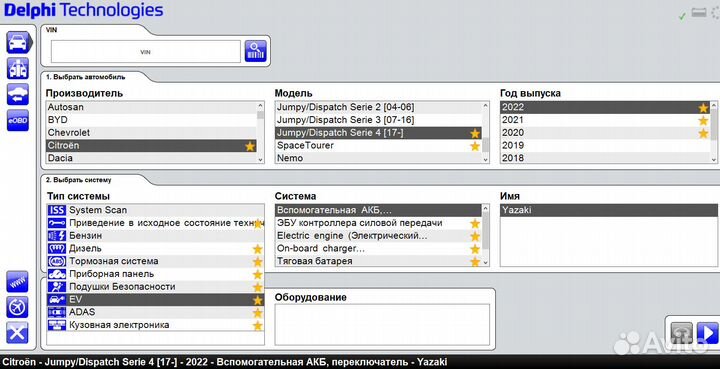
Task: Toggle favorite star on Jumpy/Dispatch Serie 4
Action: (475, 134)
